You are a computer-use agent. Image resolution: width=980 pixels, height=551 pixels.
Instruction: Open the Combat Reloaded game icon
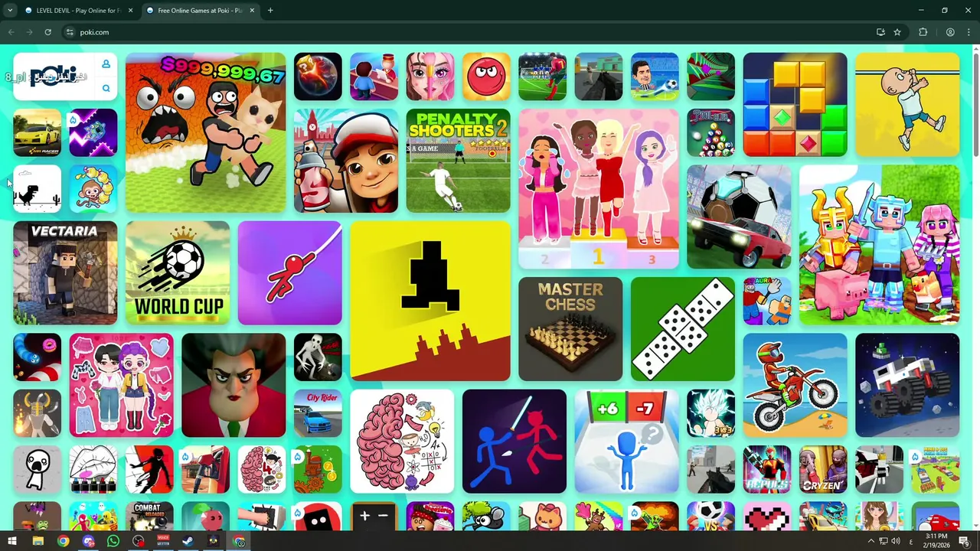149,517
